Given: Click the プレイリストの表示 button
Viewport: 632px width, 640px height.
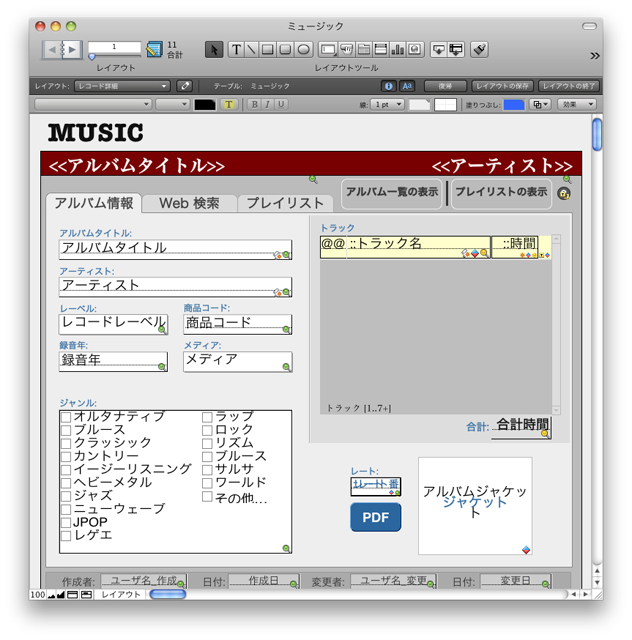Looking at the screenshot, I should [501, 192].
